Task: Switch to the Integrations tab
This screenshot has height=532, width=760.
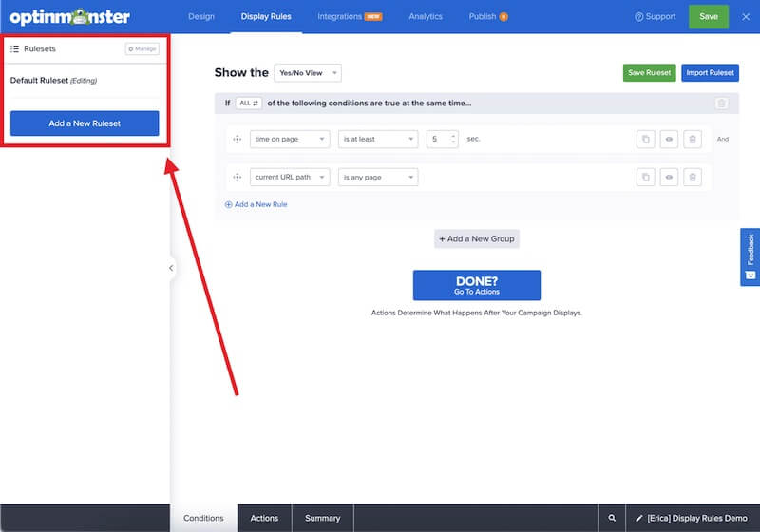Action: [349, 16]
